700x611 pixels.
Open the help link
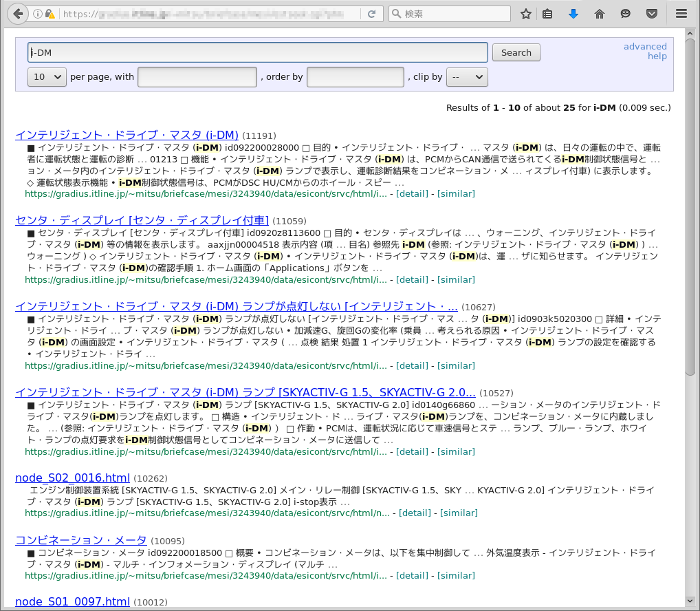click(657, 56)
